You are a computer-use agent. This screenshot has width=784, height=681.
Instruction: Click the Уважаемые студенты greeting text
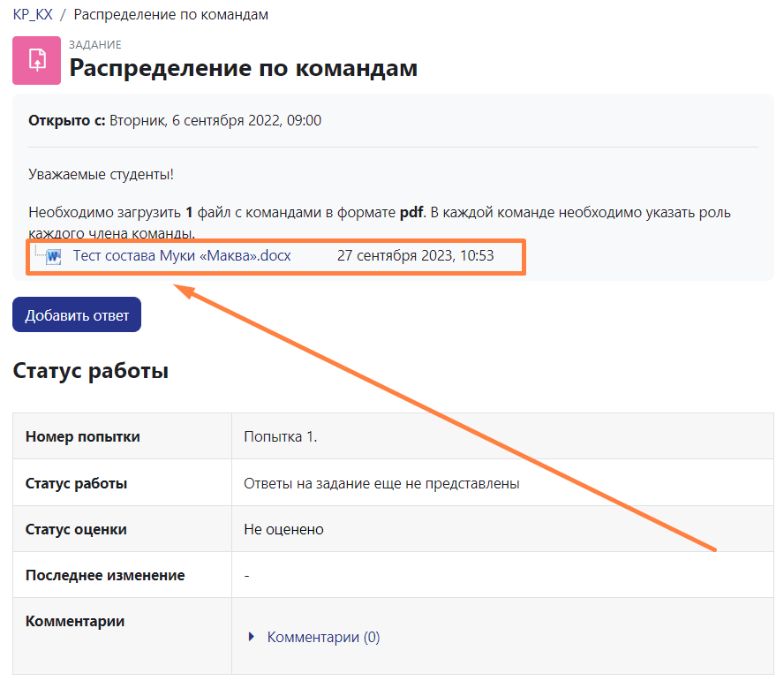[x=101, y=174]
